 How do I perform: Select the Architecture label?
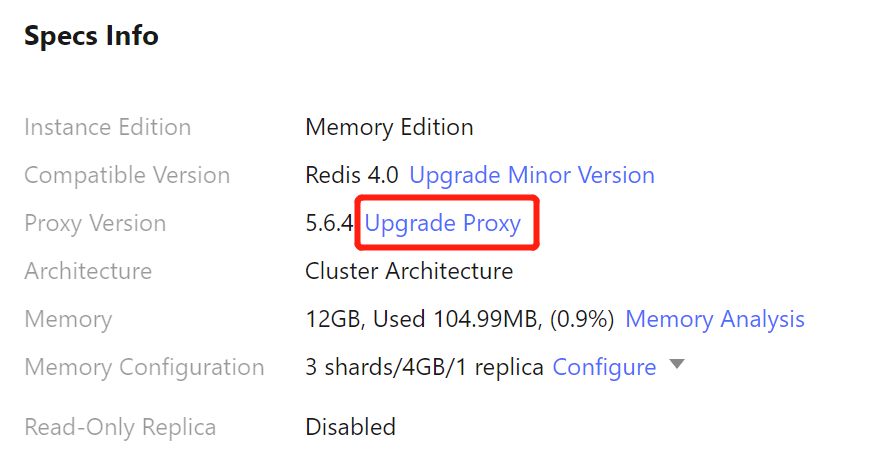point(88,271)
